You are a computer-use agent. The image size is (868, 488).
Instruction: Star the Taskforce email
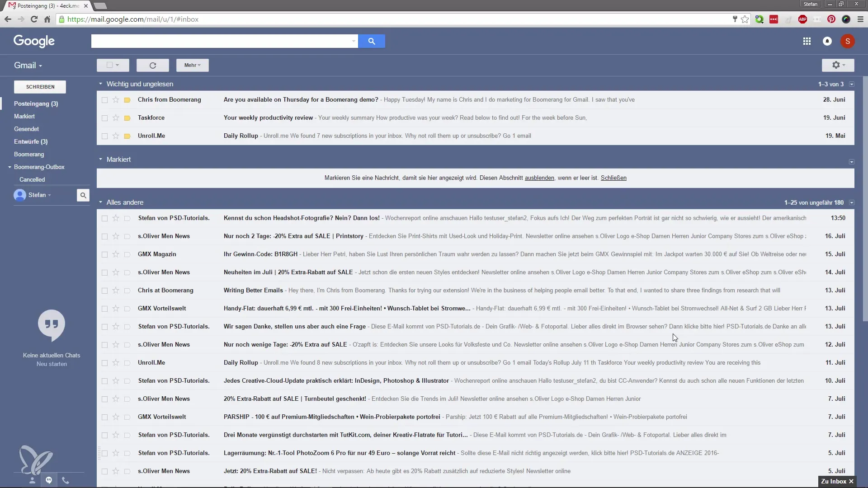[x=116, y=118]
